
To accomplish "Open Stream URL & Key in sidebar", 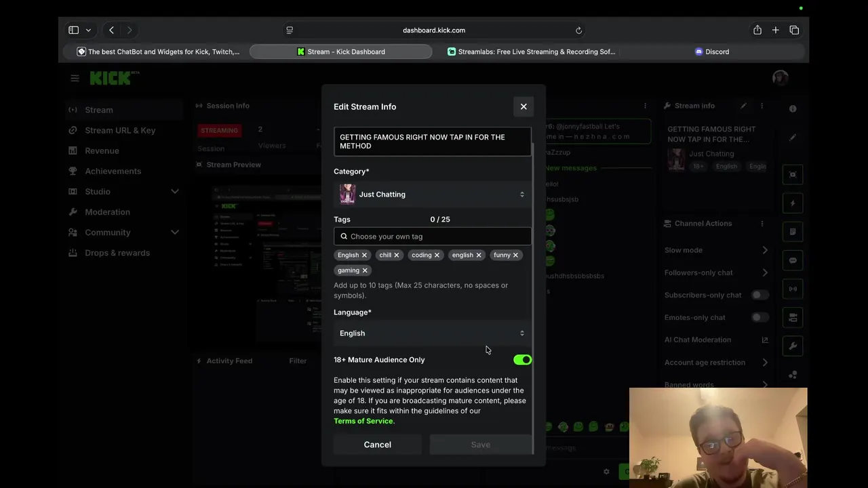I will coord(125,130).
